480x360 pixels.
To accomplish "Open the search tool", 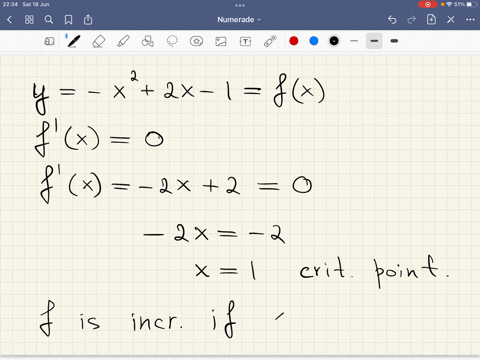I will [49, 20].
